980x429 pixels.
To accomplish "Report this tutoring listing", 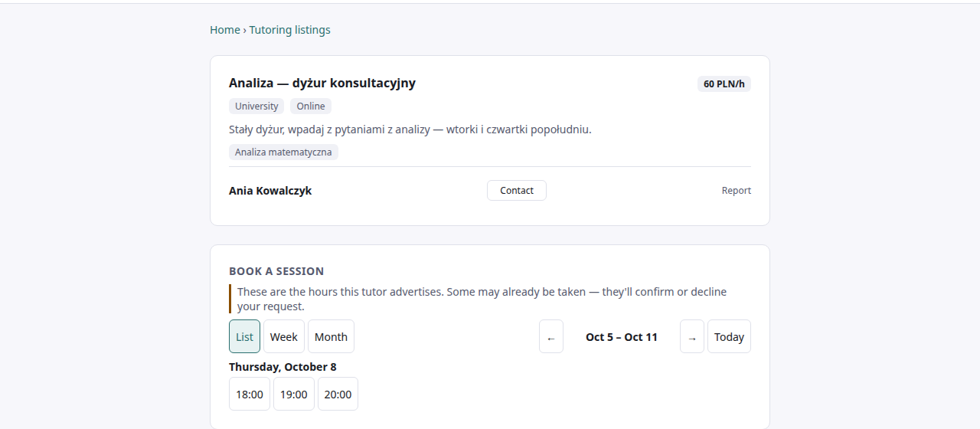I will [737, 191].
